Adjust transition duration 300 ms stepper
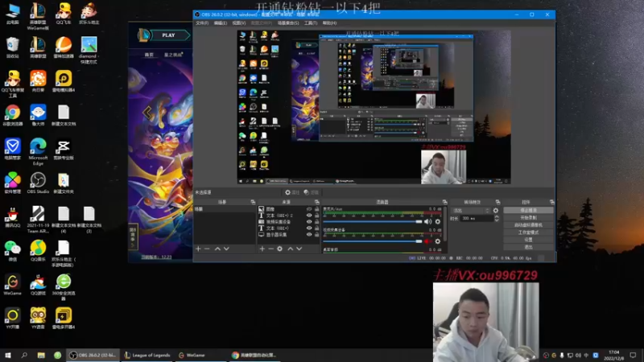Image resolution: width=644 pixels, height=362 pixels. 497,218
